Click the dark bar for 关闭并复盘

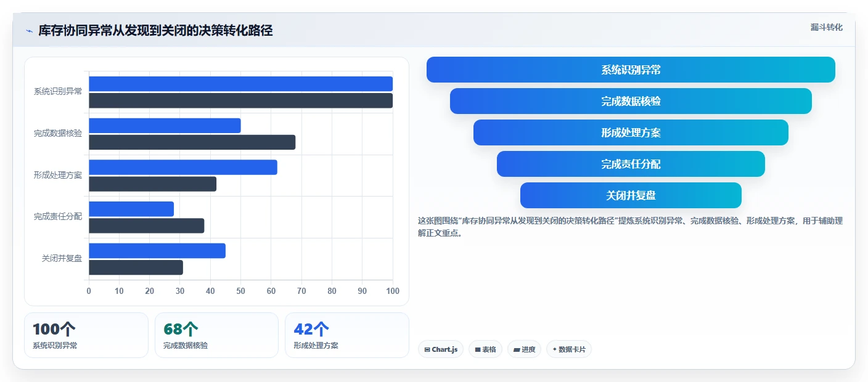click(x=136, y=267)
